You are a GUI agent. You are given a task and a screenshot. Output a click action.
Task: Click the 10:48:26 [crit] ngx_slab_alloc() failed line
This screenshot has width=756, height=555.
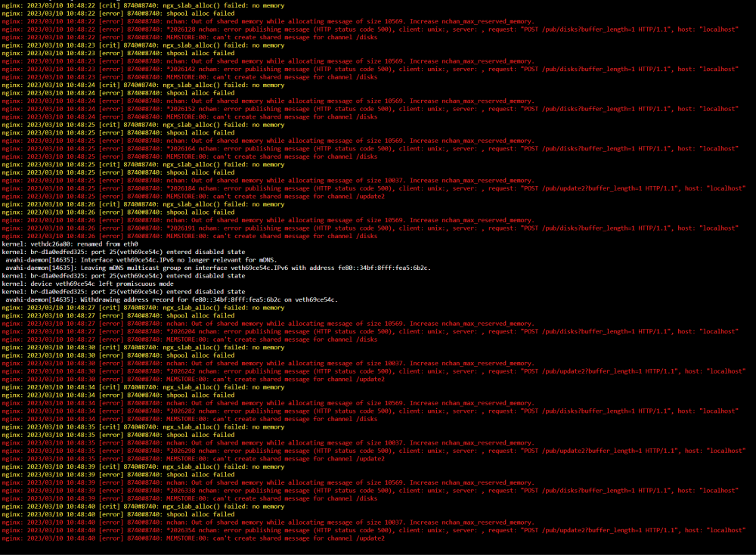pos(143,204)
